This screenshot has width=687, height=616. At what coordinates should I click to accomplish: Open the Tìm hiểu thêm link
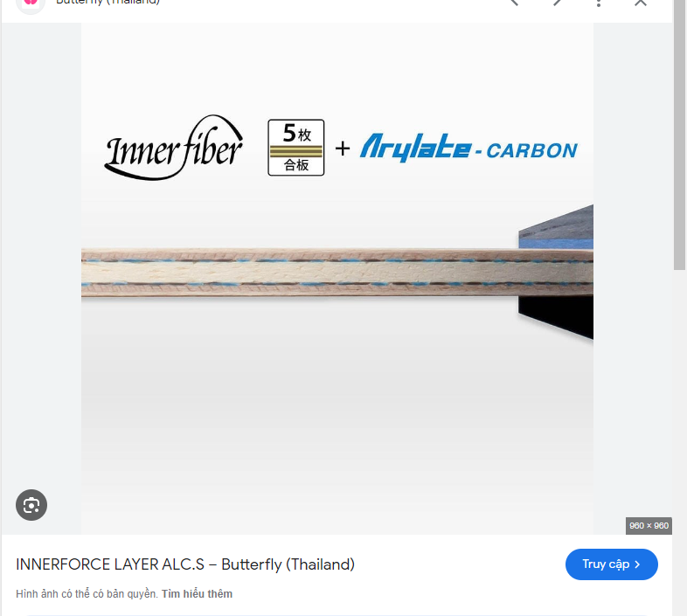(197, 593)
